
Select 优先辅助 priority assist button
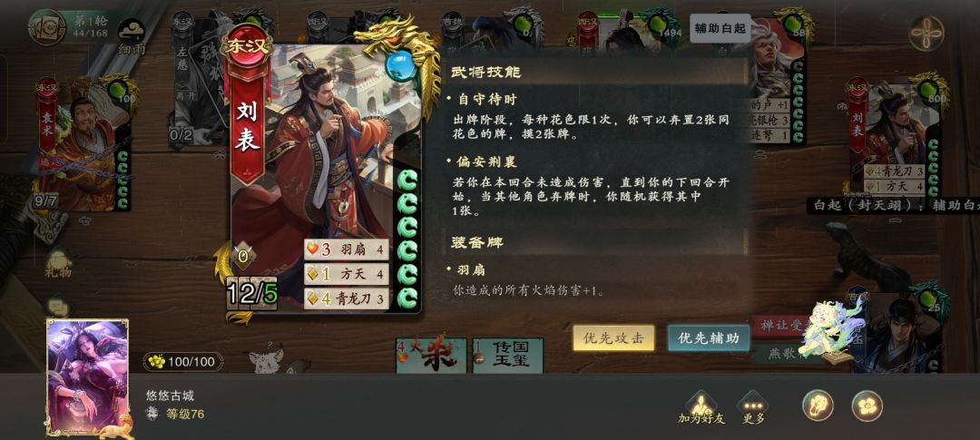click(x=708, y=338)
